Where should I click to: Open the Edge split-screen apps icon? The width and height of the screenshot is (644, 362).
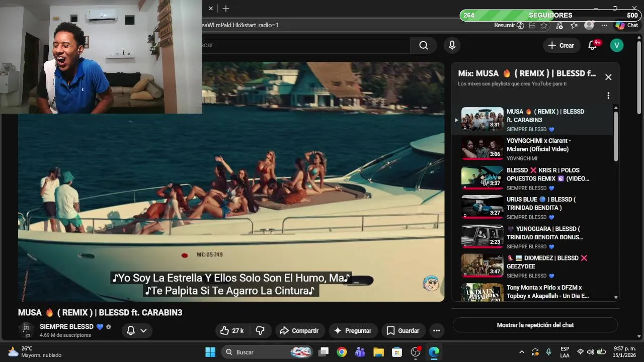click(532, 25)
